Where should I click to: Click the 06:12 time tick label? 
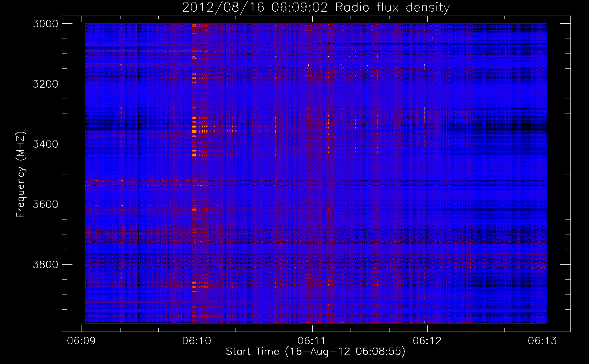pos(427,341)
